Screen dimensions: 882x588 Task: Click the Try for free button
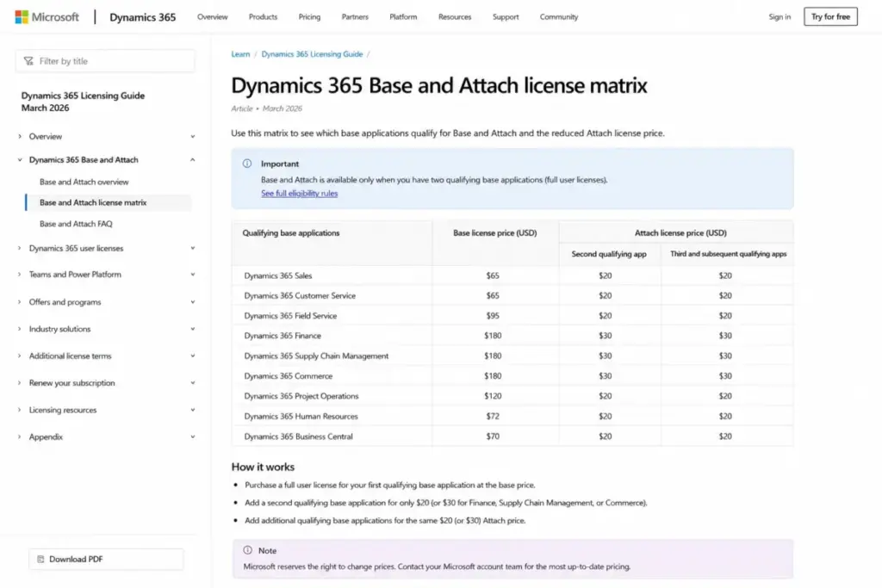[x=830, y=17]
